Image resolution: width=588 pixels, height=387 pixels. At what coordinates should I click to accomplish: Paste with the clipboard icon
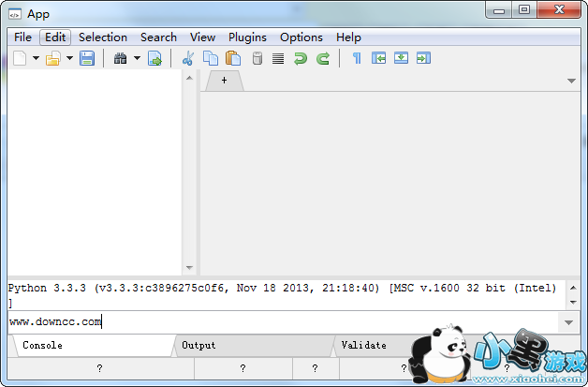pos(233,58)
